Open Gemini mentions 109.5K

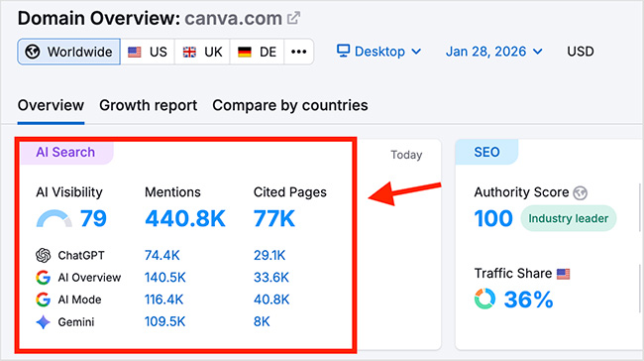pyautogui.click(x=165, y=322)
